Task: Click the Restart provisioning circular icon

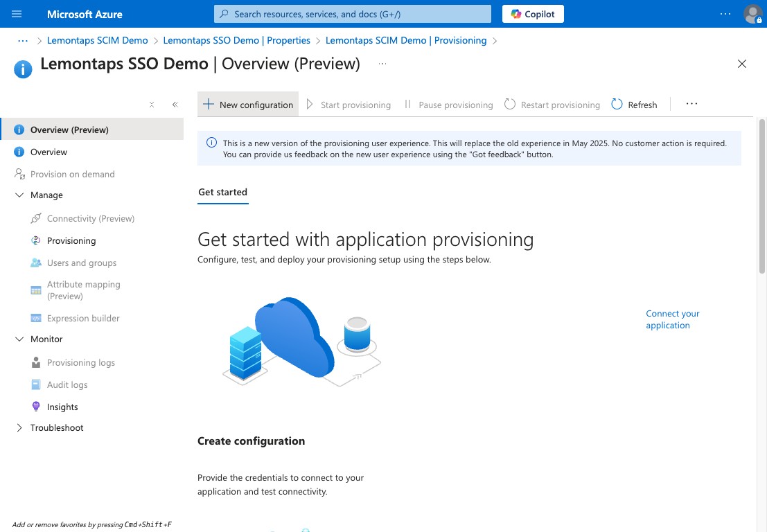Action: pyautogui.click(x=510, y=104)
